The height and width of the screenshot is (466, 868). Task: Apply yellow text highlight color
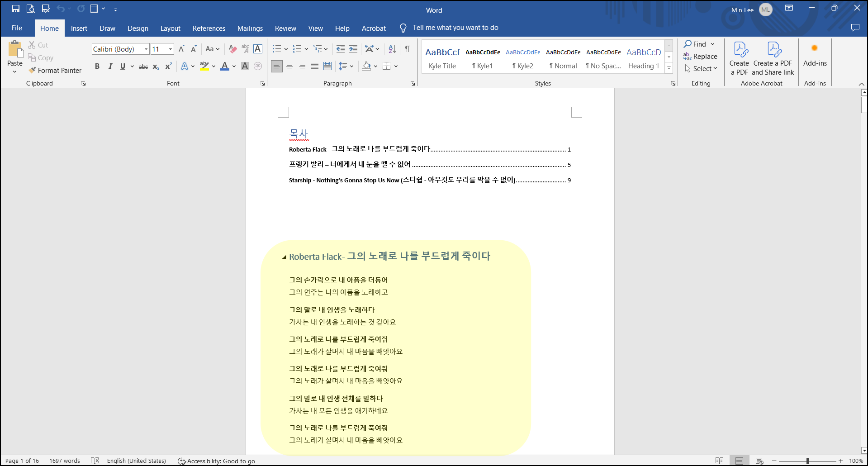click(204, 66)
